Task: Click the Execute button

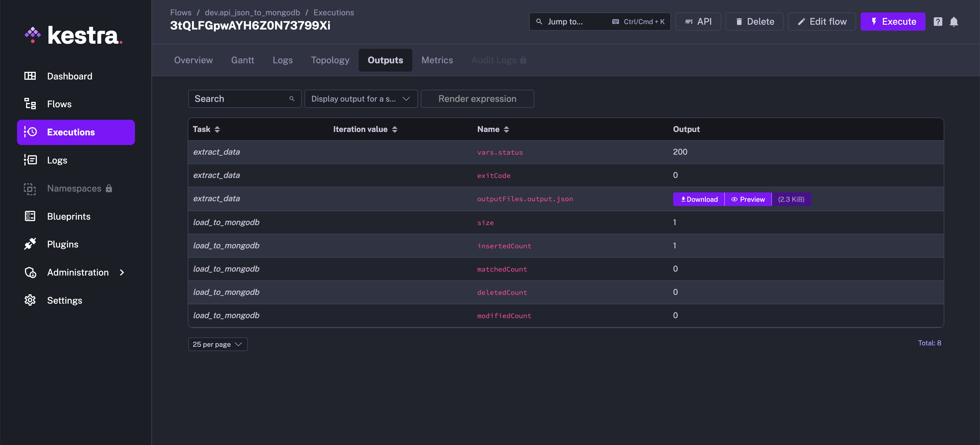Action: [893, 22]
